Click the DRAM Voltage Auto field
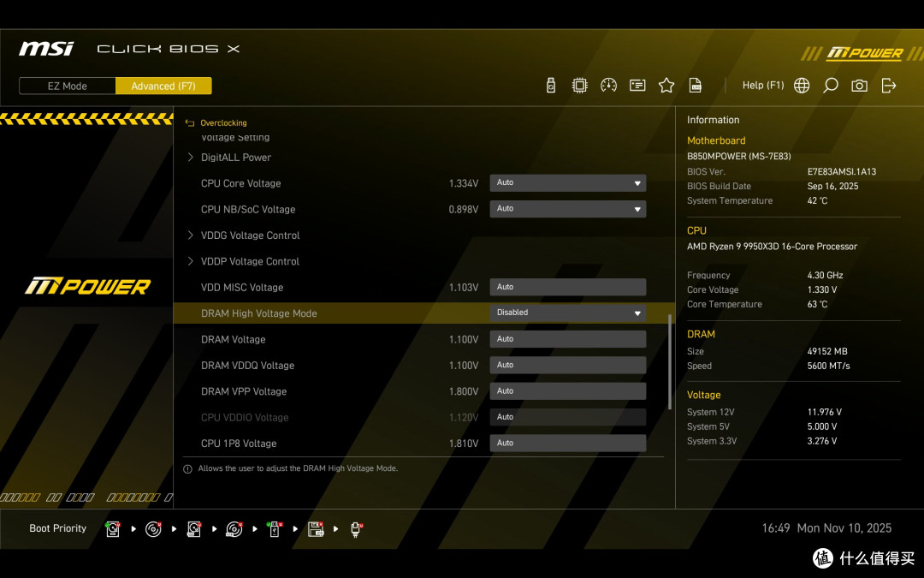Screen dimensions: 924x578 click(567, 339)
